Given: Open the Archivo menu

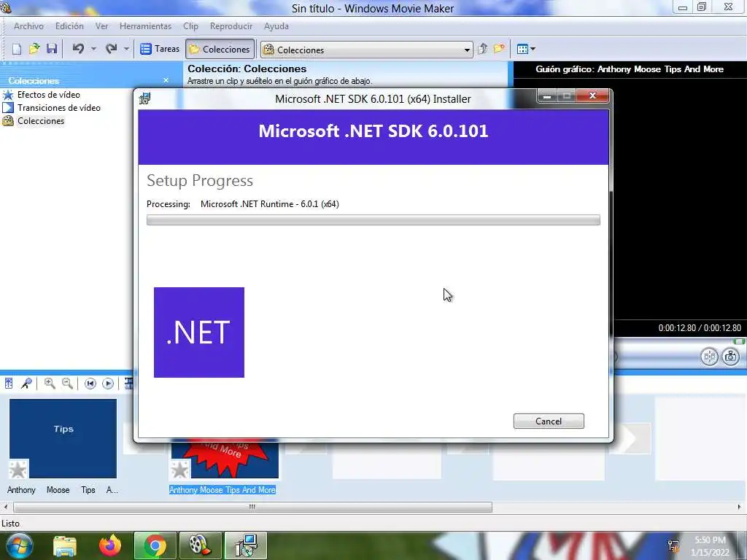Looking at the screenshot, I should click(x=28, y=26).
